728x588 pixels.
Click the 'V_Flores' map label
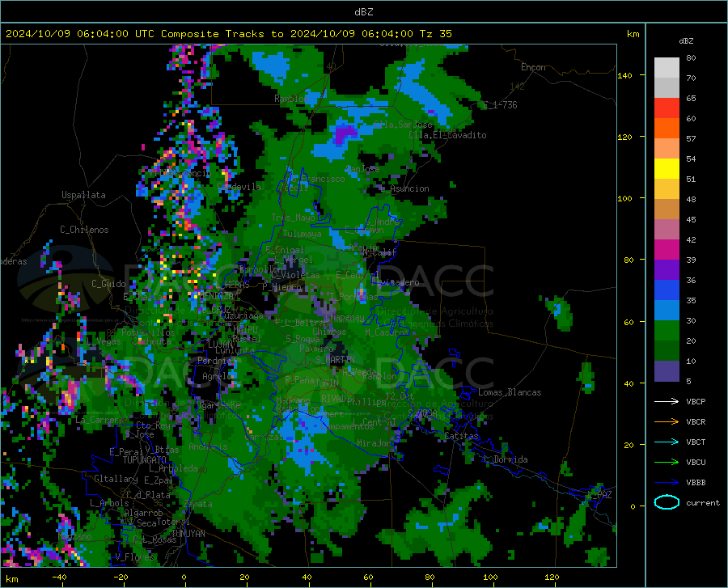pyautogui.click(x=134, y=557)
